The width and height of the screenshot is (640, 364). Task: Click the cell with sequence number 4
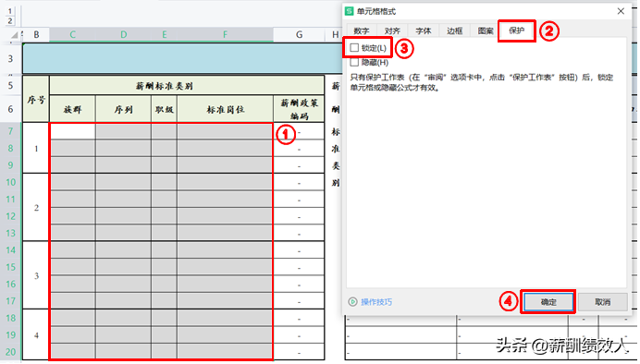[x=36, y=335]
